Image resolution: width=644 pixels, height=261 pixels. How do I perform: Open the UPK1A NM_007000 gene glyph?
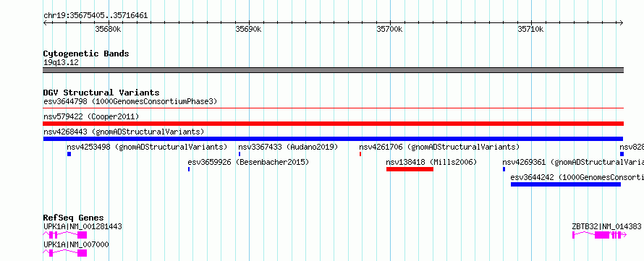pos(65,253)
